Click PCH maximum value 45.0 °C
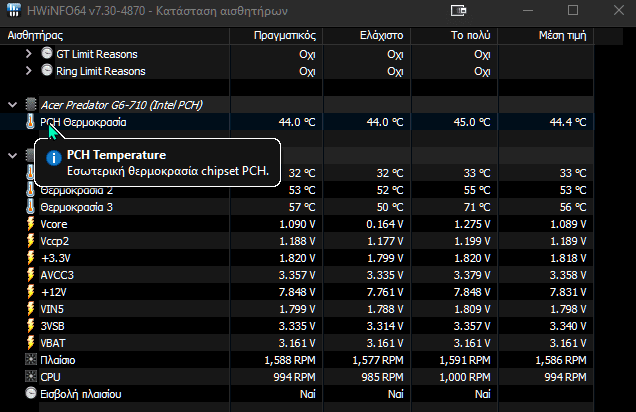Screen dimensions: 636x412 (472, 122)
